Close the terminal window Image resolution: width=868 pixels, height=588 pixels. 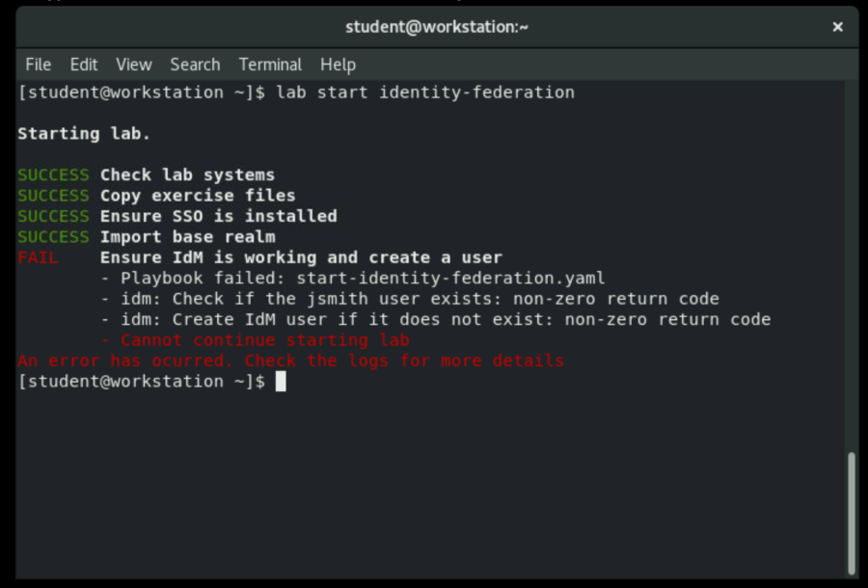pos(837,27)
